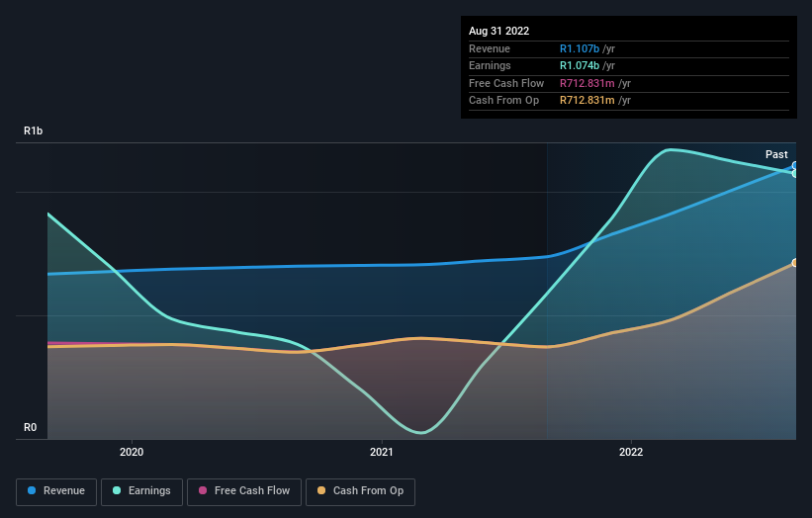Click the R1.107b revenue value

point(579,48)
